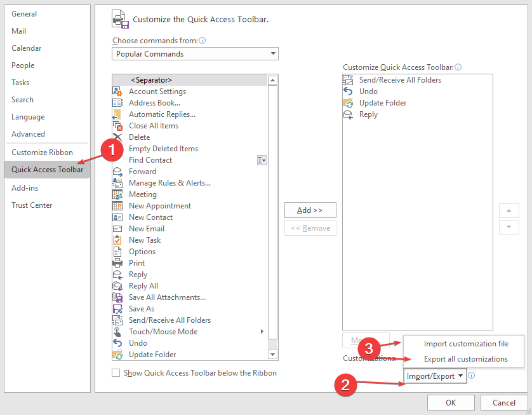Select the Account Settings command icon
The width and height of the screenshot is (532, 415).
pos(117,92)
